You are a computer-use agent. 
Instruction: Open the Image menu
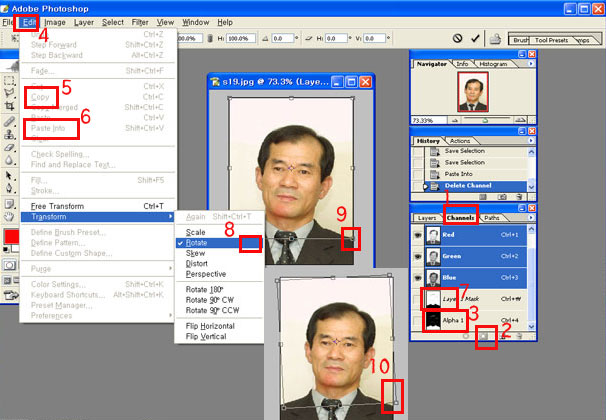pyautogui.click(x=54, y=22)
